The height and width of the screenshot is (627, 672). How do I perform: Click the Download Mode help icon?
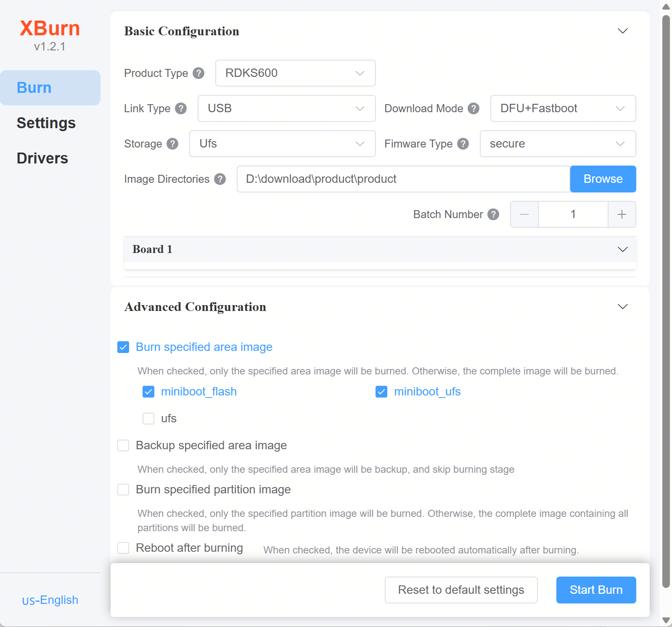click(x=474, y=108)
